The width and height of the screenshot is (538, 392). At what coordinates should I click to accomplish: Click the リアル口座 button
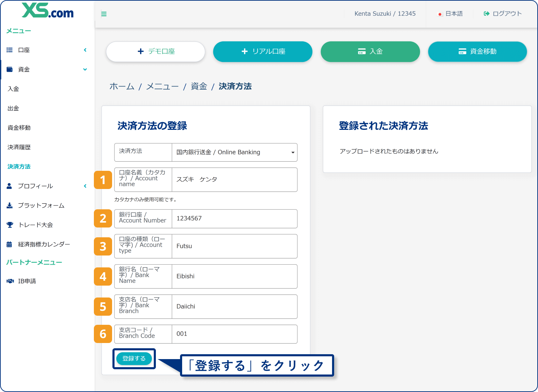(263, 51)
